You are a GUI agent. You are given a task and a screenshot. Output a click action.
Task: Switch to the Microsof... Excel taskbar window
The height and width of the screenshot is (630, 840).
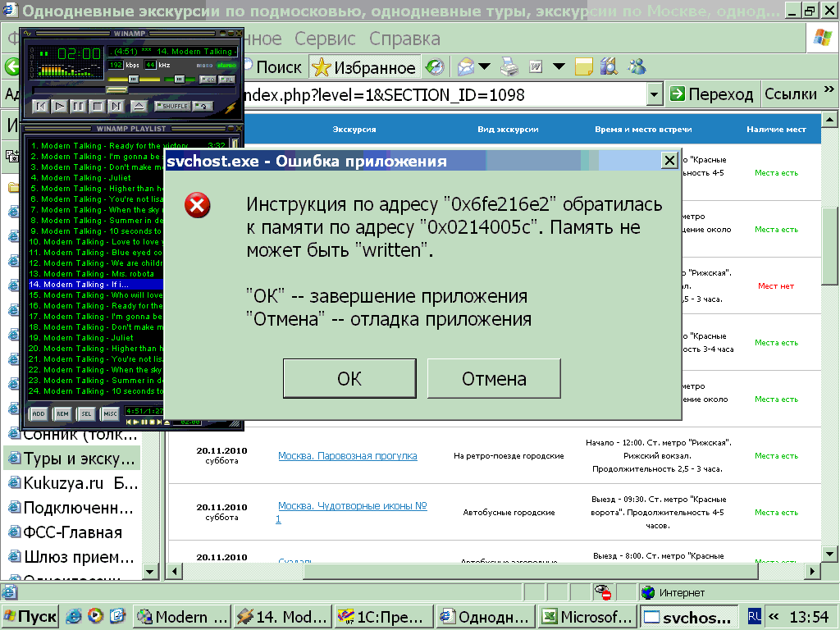click(x=587, y=617)
